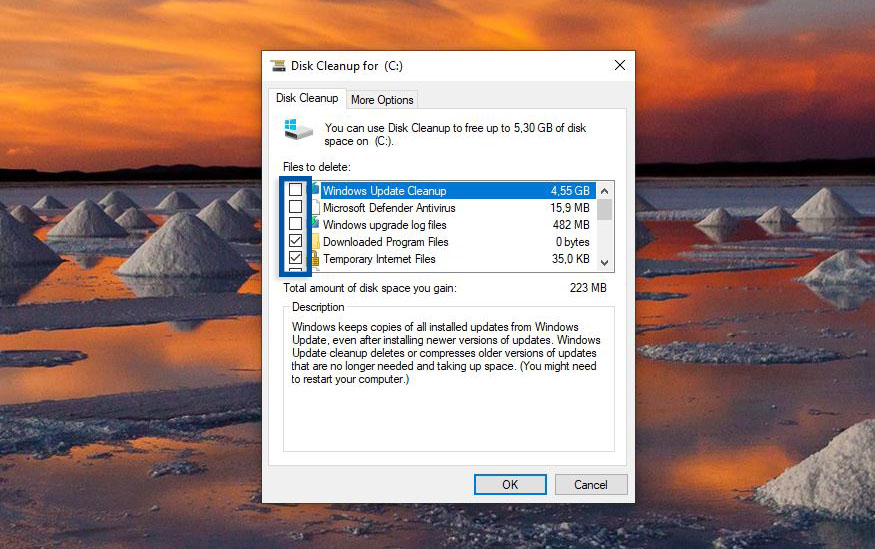Check the Microsoft Defender Antivirus checkbox
The image size is (875, 549).
pyautogui.click(x=295, y=207)
